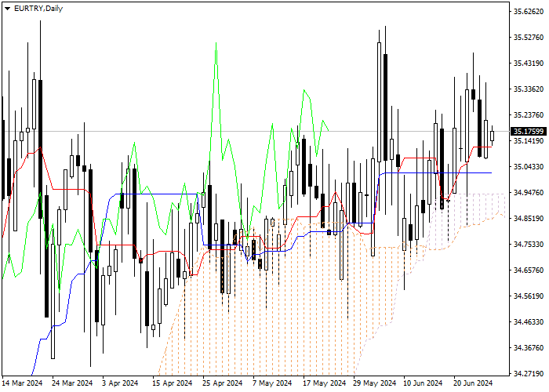This screenshot has width=549, height=392.
Task: Select the 3 Apr 2024 date label
Action: click(121, 383)
